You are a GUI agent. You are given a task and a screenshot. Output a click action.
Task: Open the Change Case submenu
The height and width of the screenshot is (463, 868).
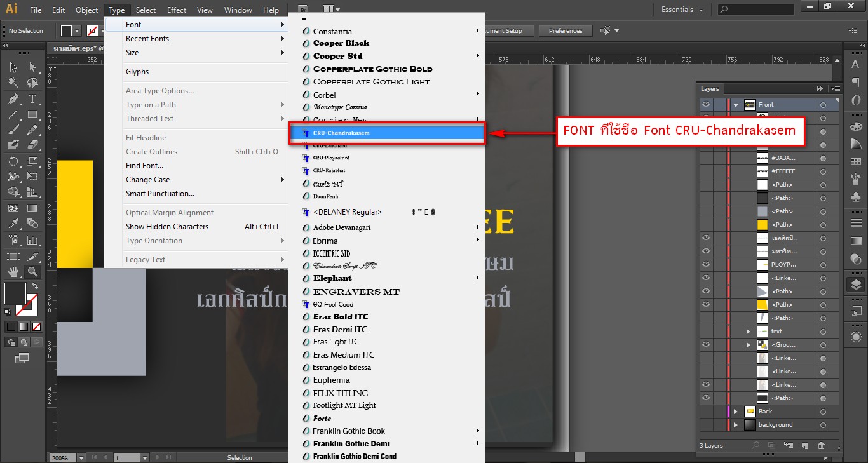(196, 180)
